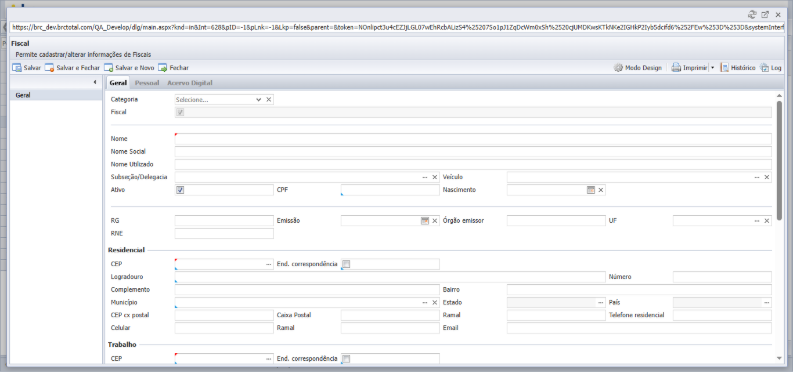The width and height of the screenshot is (793, 372).
Task: Click the vertical scrollbar thumb
Action: pos(779,160)
